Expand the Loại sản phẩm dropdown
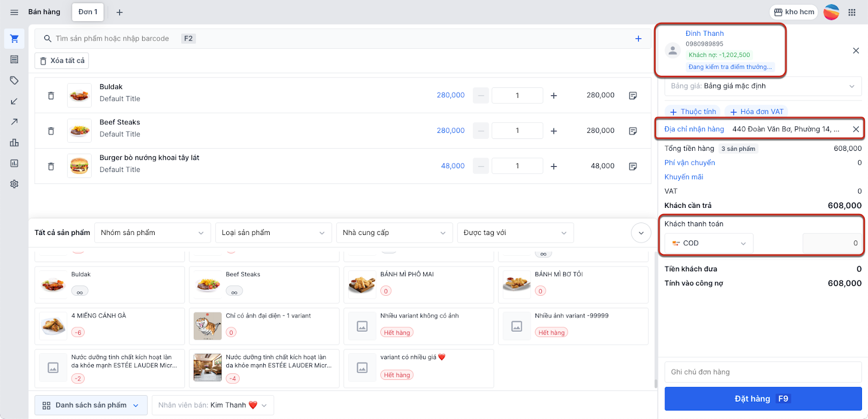The height and width of the screenshot is (419, 868). coord(273,233)
